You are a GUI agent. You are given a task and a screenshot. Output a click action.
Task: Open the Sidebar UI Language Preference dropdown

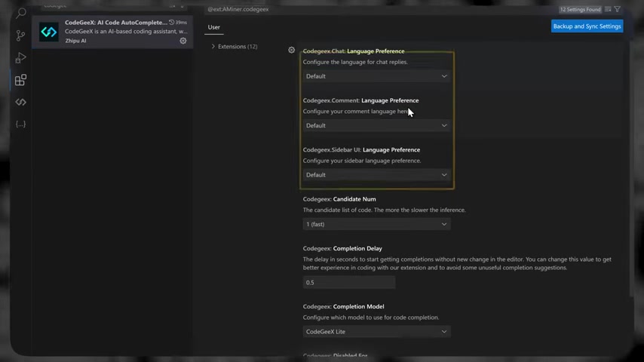(376, 175)
